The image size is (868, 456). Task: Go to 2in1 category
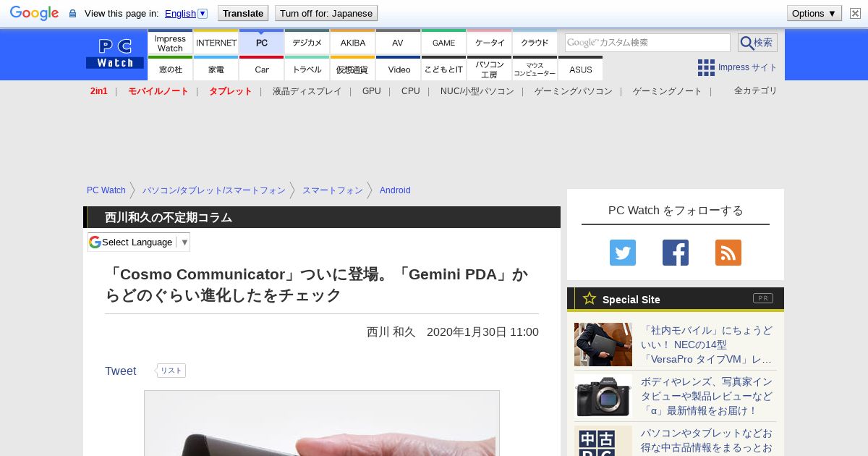pyautogui.click(x=99, y=91)
